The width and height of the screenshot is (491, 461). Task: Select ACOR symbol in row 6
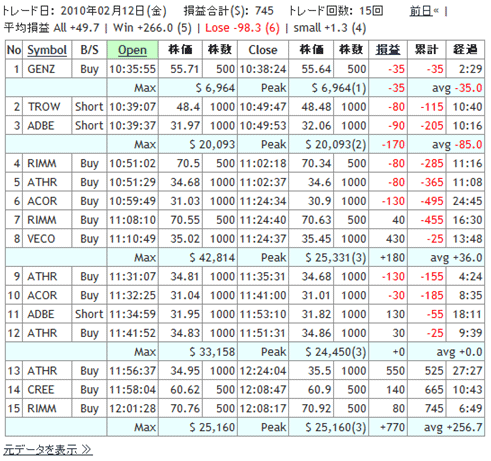(42, 201)
